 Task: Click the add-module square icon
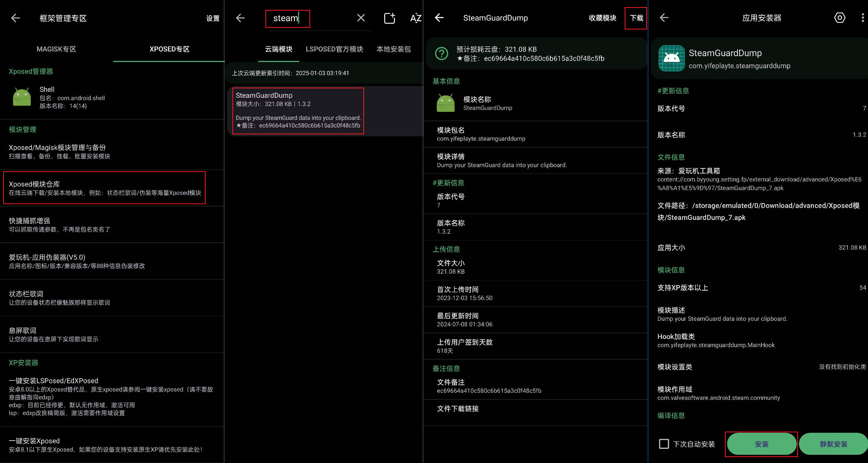(389, 18)
